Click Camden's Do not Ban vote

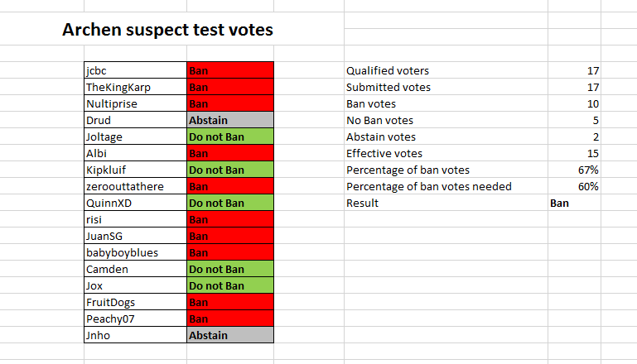point(230,269)
